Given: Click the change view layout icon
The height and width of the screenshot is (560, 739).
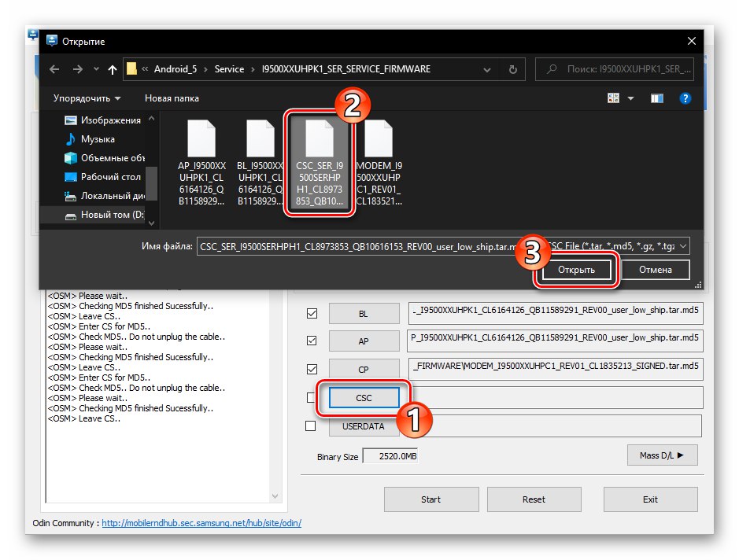Looking at the screenshot, I should (x=613, y=98).
